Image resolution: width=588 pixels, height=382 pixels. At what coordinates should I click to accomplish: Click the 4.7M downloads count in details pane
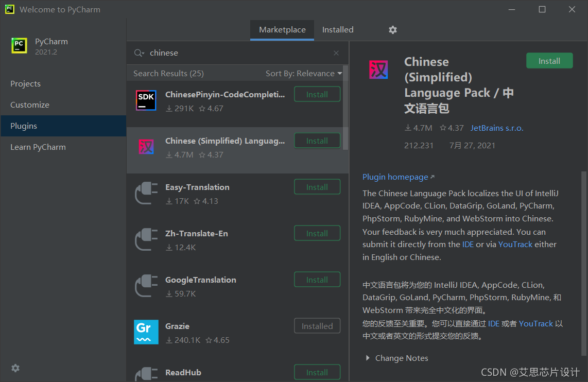419,128
